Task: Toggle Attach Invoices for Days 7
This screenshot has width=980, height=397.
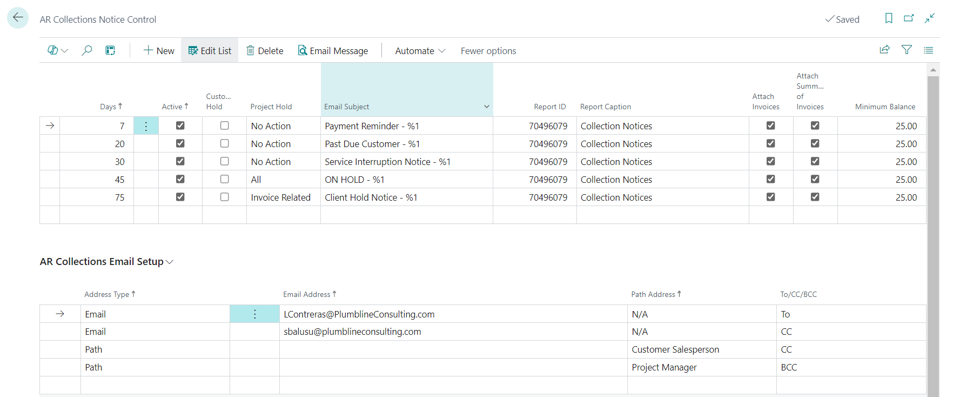Action: (771, 125)
